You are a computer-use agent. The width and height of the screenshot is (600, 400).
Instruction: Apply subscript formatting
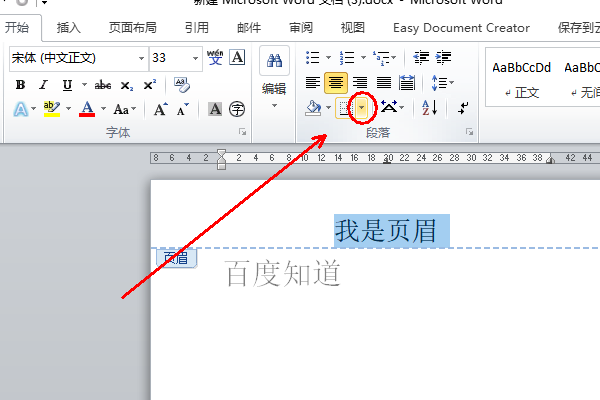(126, 85)
